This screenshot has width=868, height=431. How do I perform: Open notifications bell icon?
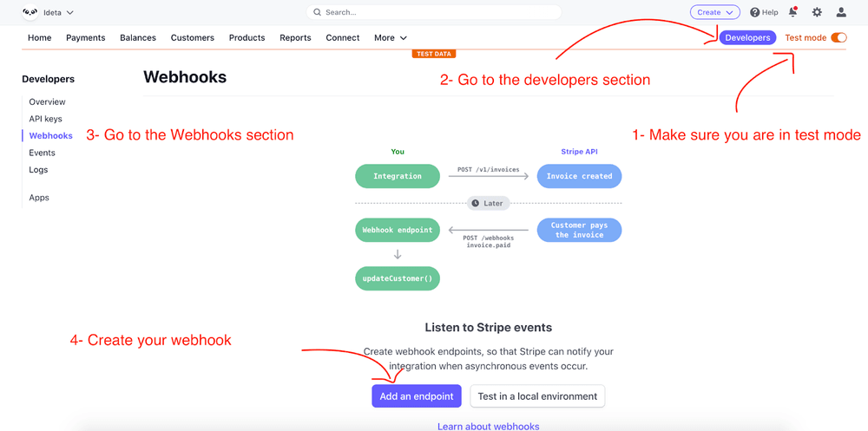pyautogui.click(x=793, y=12)
